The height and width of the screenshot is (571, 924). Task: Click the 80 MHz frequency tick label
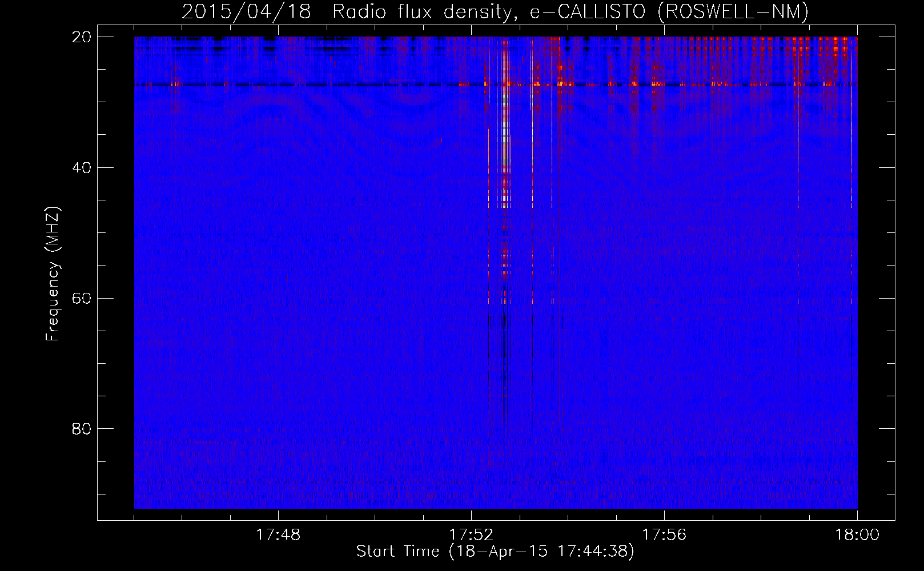coord(82,429)
